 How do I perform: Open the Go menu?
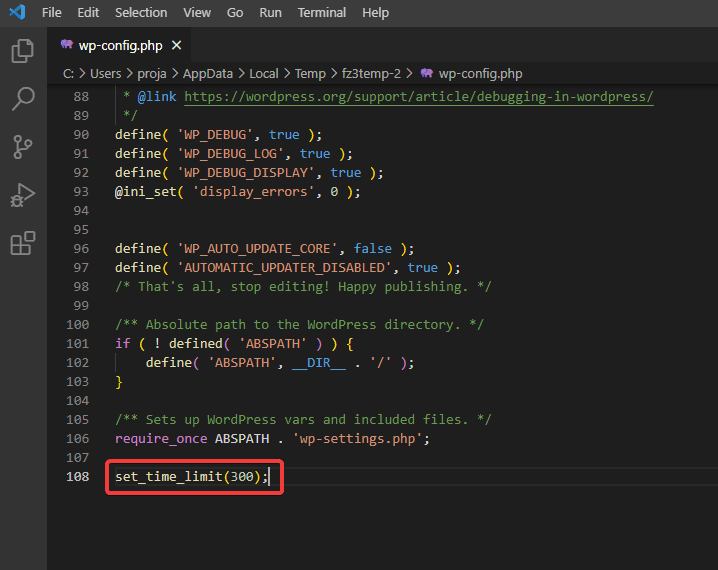pyautogui.click(x=235, y=12)
